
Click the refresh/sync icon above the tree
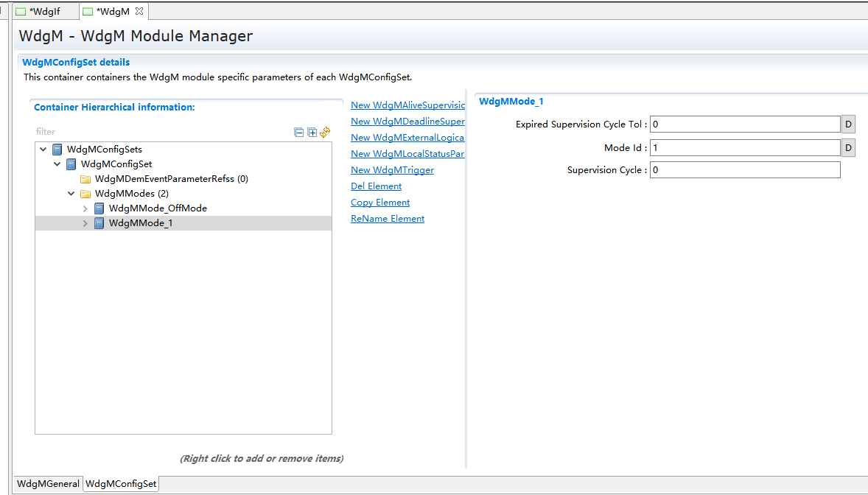[x=325, y=132]
